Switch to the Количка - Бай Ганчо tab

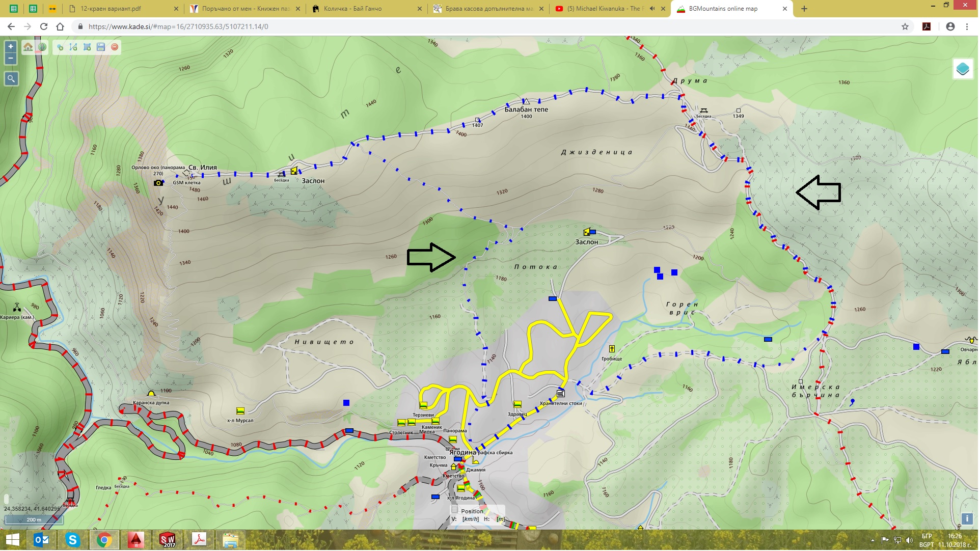point(352,9)
